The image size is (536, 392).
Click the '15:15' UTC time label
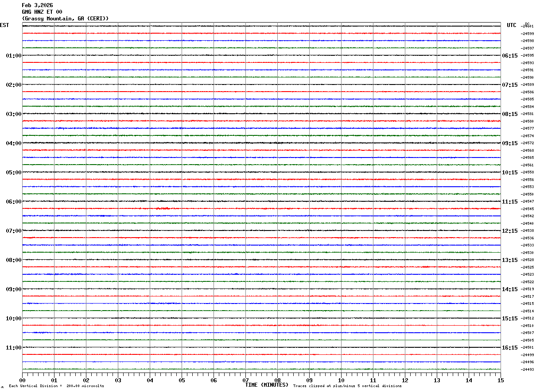tap(510, 319)
